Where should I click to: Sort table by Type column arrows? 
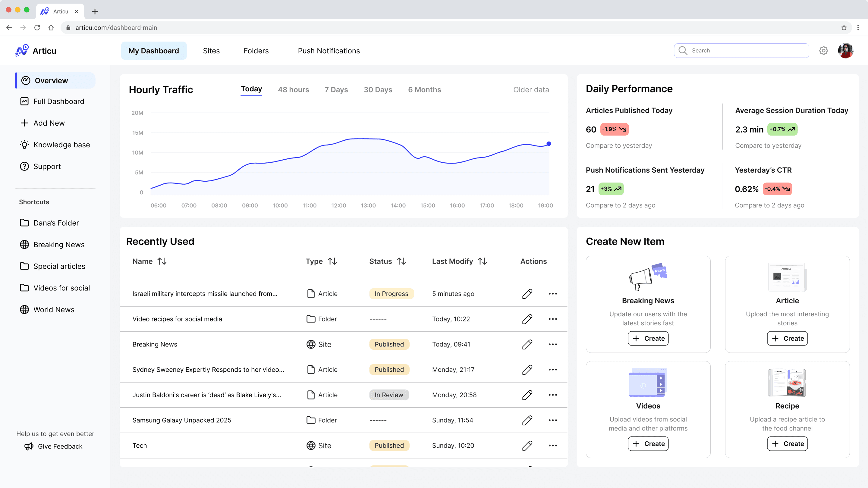pyautogui.click(x=332, y=261)
